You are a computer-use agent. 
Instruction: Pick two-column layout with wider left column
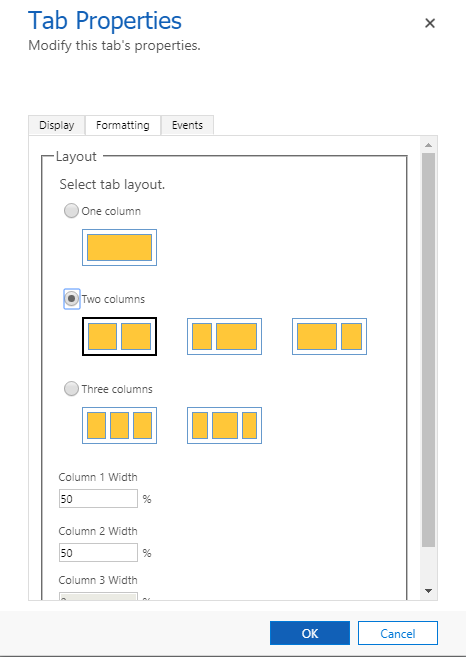(x=329, y=336)
